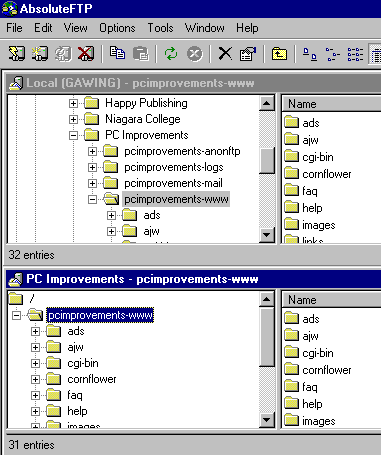Select the pcimprovements-mail tree folder
The height and width of the screenshot is (455, 381).
coord(173,183)
